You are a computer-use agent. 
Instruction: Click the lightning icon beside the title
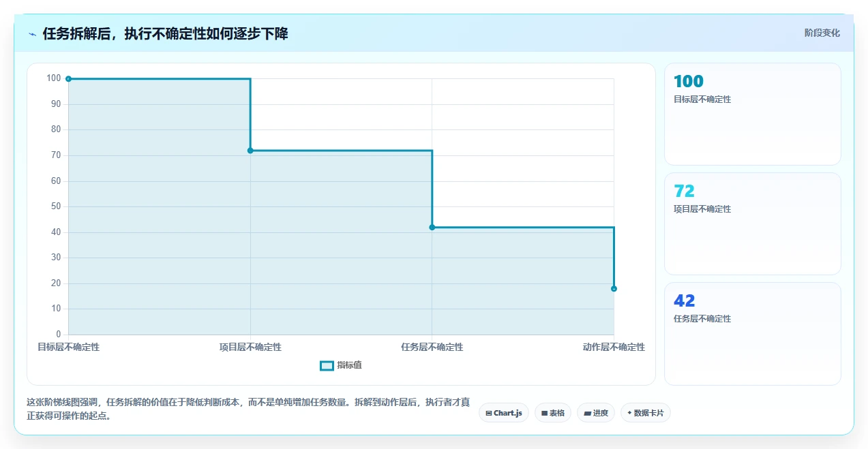(x=32, y=33)
